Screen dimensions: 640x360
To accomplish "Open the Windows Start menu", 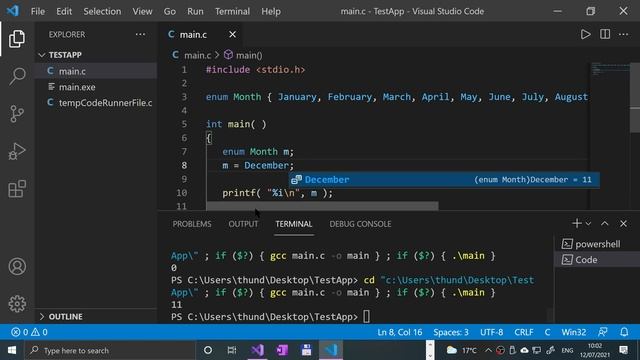I will (x=11, y=350).
